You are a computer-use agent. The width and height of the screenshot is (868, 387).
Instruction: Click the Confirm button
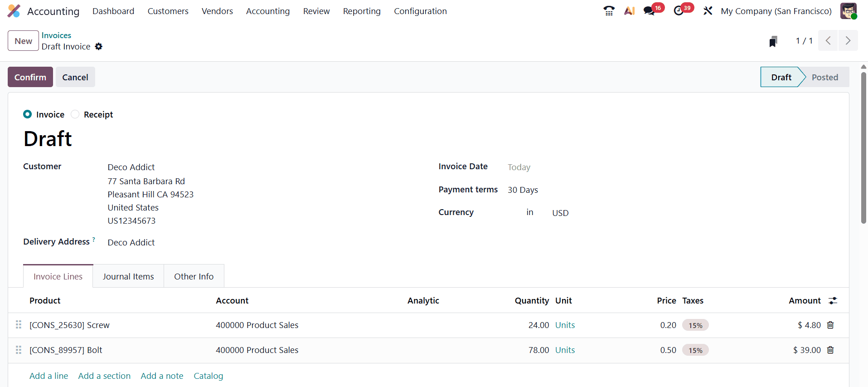coord(30,77)
